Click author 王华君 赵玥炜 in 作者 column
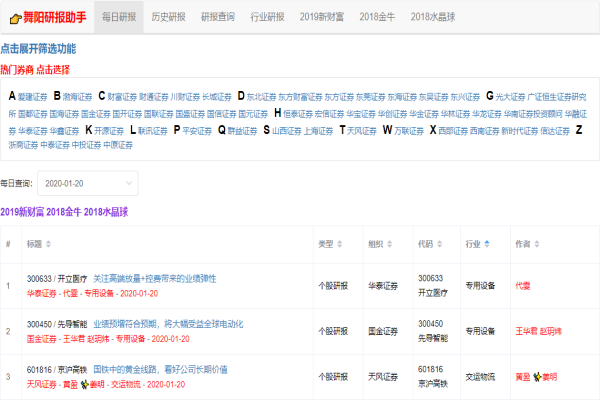The width and height of the screenshot is (600, 400). pyautogui.click(x=538, y=331)
